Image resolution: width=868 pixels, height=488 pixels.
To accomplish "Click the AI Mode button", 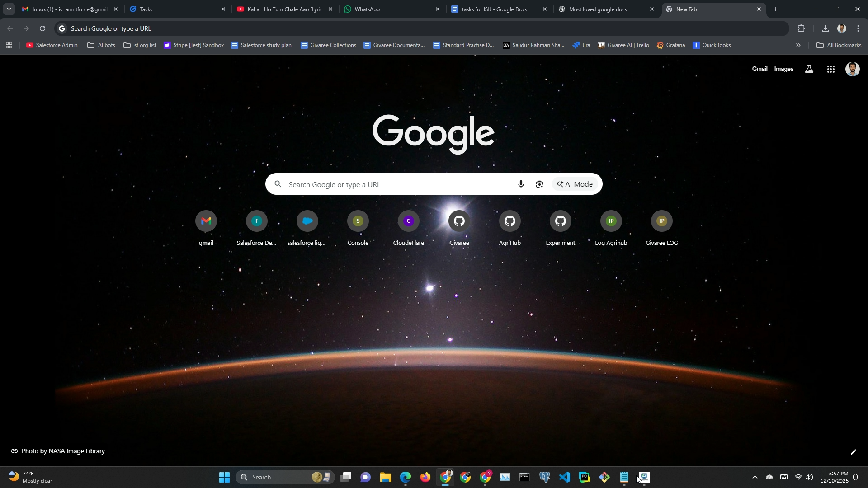I will pos(575,184).
